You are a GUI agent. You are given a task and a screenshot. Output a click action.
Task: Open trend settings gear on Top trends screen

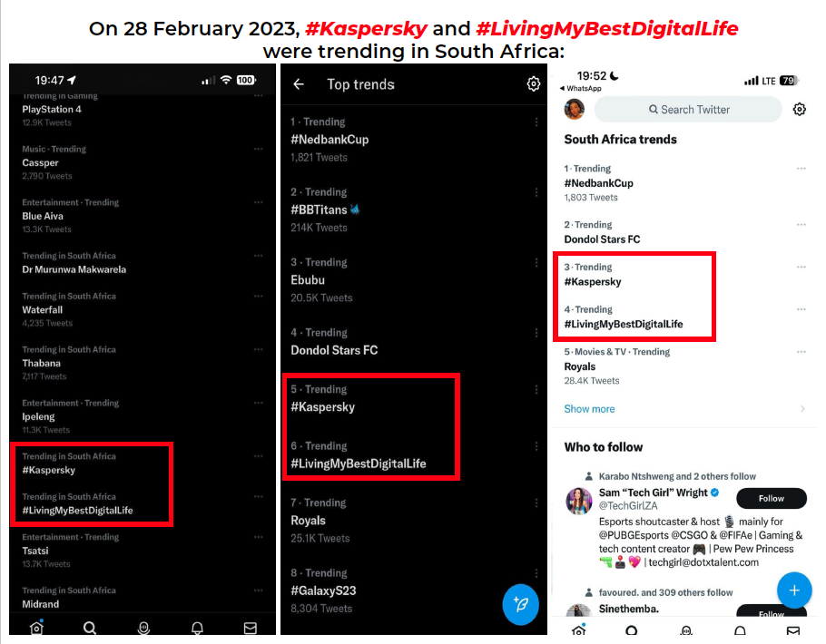point(534,83)
